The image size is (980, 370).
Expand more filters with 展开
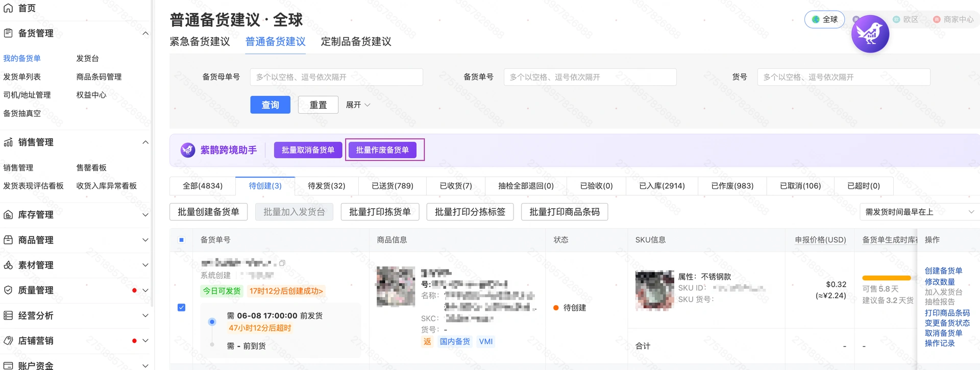[x=358, y=105]
